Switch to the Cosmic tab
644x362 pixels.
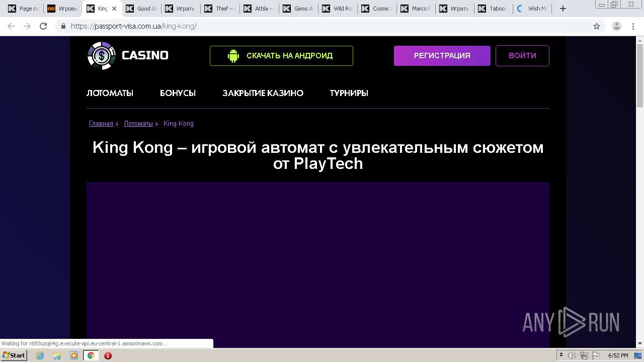pos(377,9)
